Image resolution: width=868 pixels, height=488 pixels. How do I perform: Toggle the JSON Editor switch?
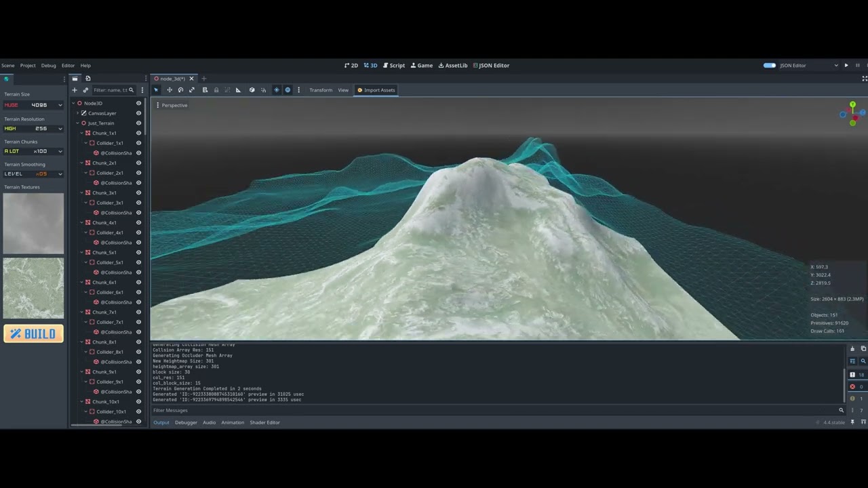tap(770, 66)
